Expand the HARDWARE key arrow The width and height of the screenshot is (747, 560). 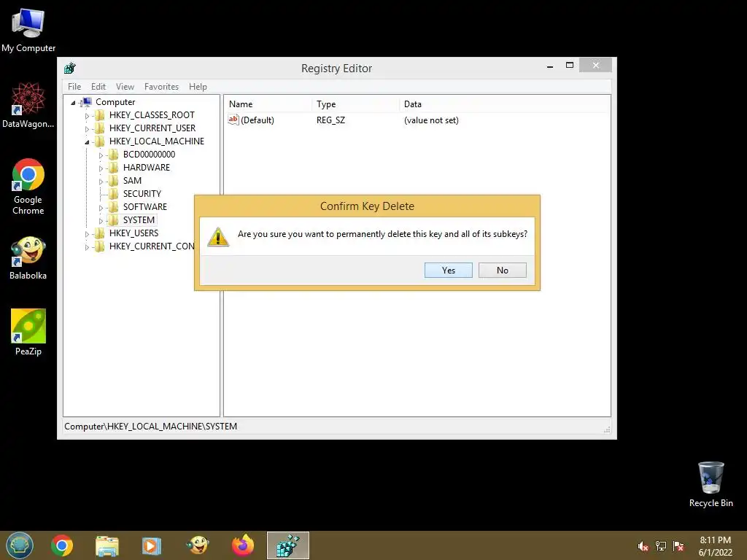pyautogui.click(x=101, y=168)
